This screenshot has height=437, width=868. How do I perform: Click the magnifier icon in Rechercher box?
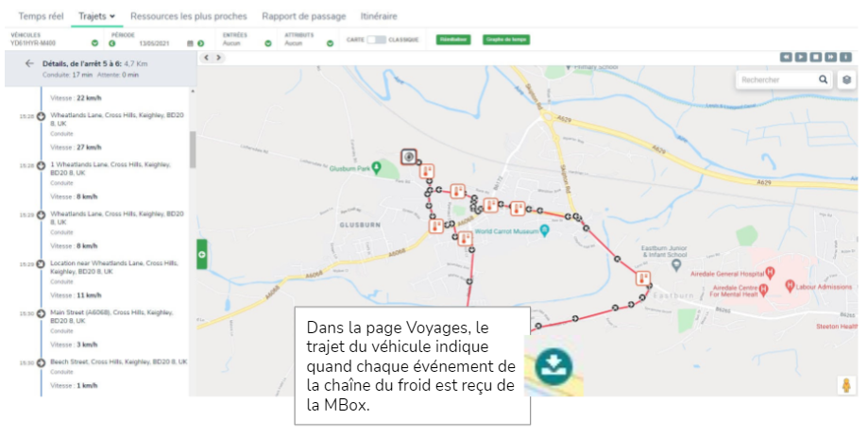(824, 79)
